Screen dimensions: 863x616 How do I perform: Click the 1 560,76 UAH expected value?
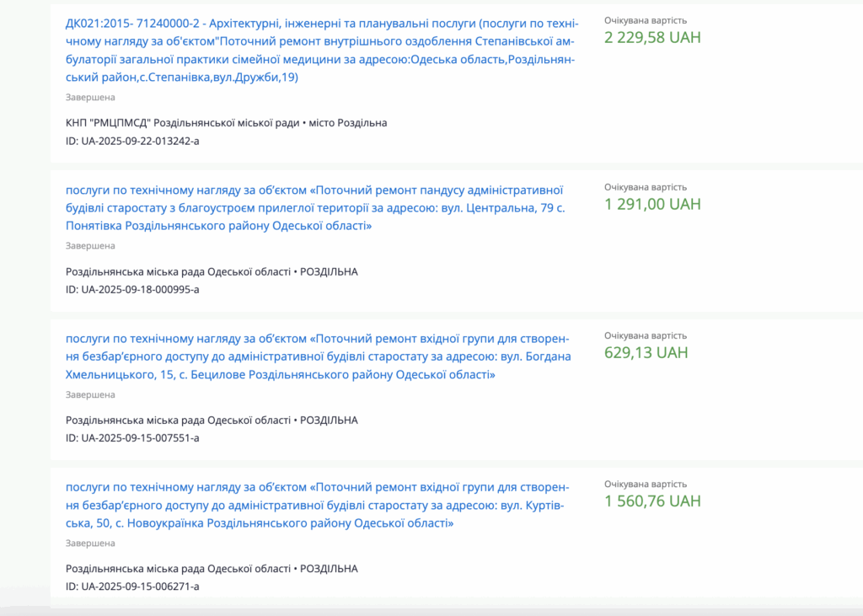pos(652,501)
